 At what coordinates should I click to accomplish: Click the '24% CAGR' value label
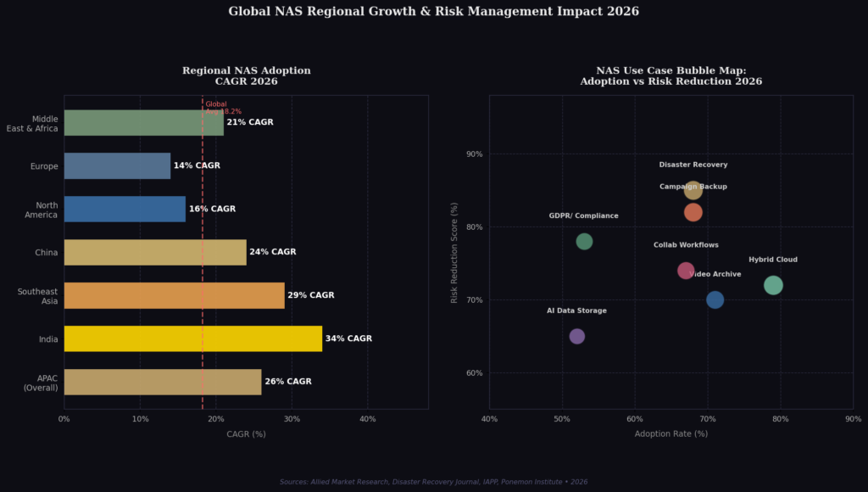273,252
